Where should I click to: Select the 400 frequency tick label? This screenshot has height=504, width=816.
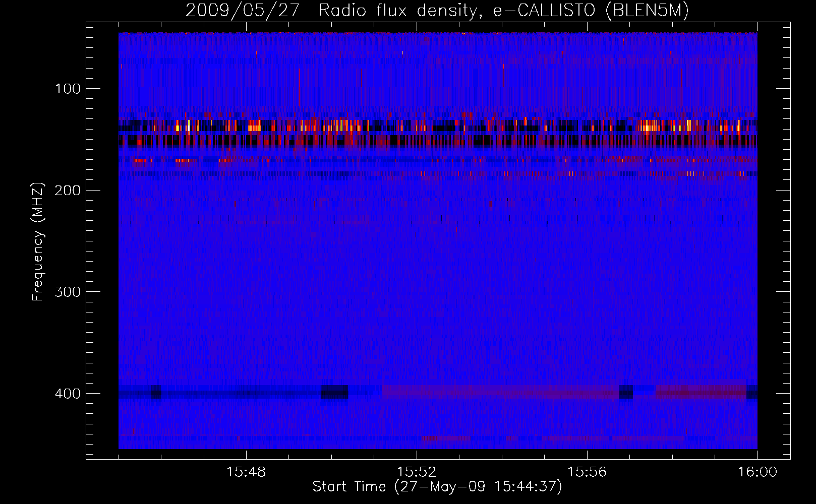tap(67, 394)
